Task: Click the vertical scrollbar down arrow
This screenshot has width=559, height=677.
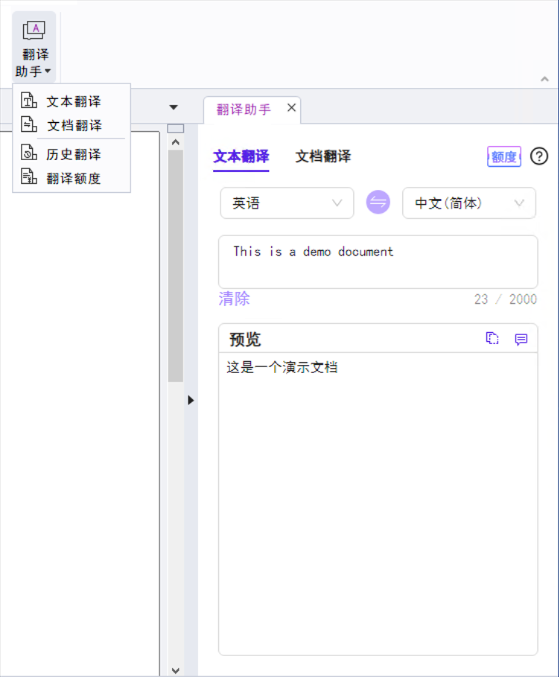Action: (176, 671)
